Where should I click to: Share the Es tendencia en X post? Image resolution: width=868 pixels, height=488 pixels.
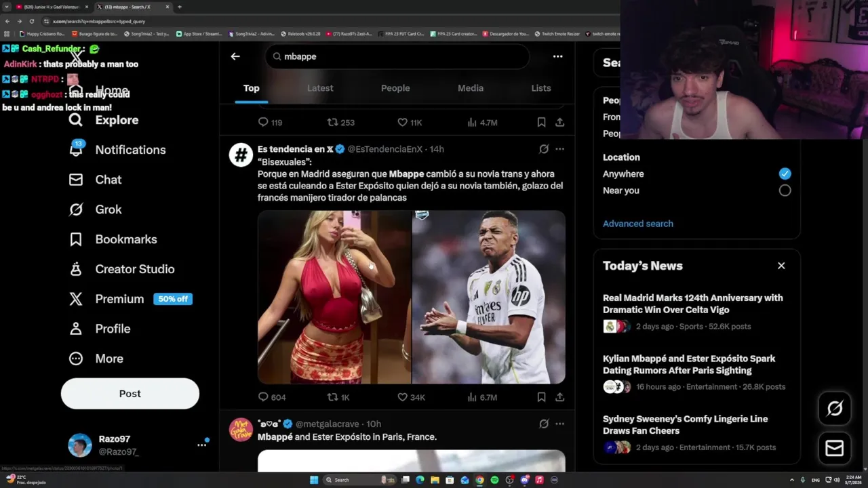559,397
